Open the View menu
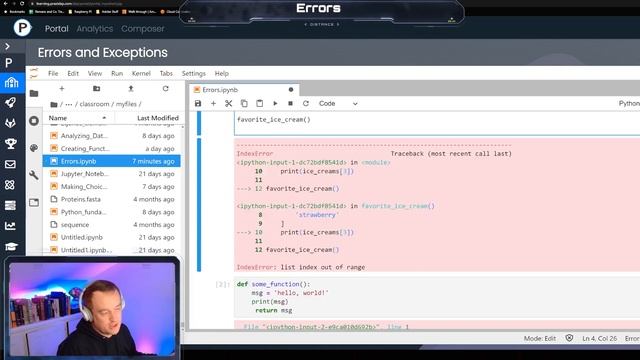Viewport: 640px width, 360px height. (x=95, y=73)
